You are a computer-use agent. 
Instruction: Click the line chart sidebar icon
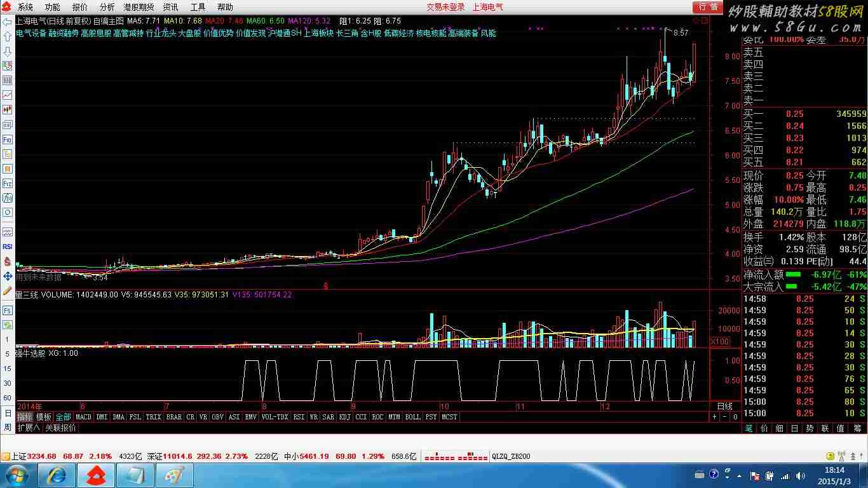pyautogui.click(x=8, y=95)
